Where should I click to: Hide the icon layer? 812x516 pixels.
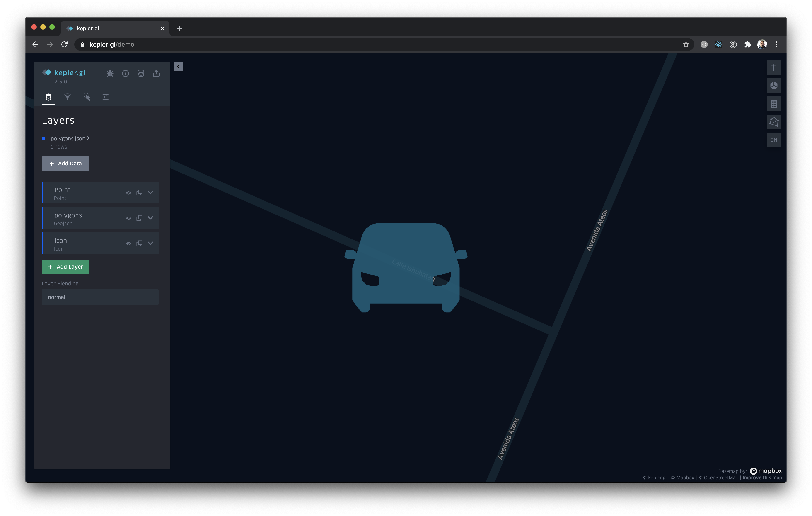pyautogui.click(x=128, y=243)
